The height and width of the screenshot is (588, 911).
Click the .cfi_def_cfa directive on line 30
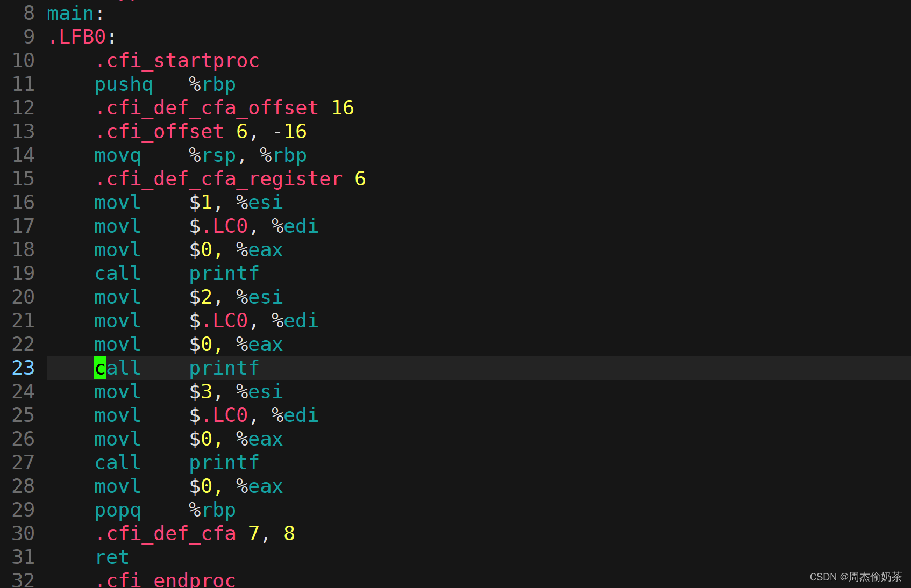(166, 534)
